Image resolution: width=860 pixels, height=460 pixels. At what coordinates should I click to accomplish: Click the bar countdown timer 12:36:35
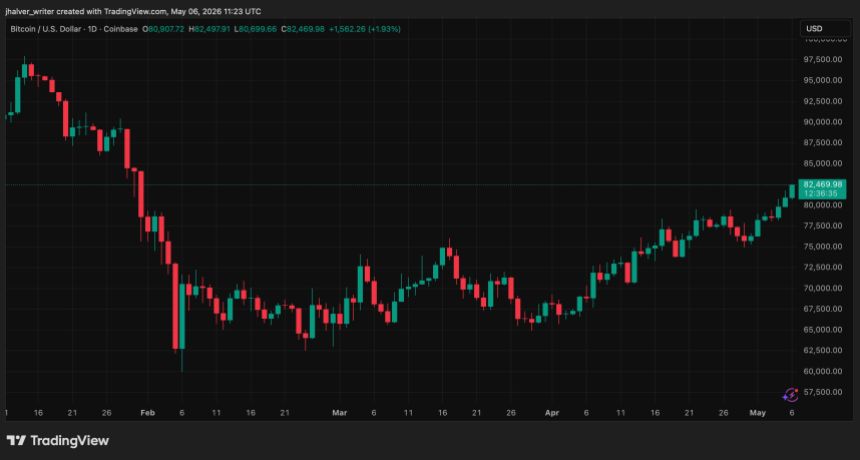pyautogui.click(x=821, y=194)
